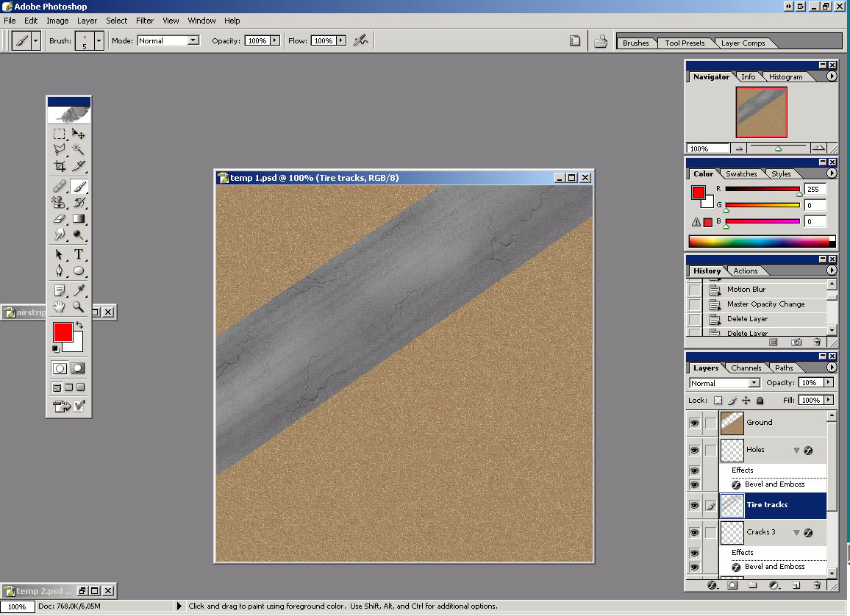Activate the Type tool
This screenshot has height=616, width=850.
pyautogui.click(x=79, y=254)
